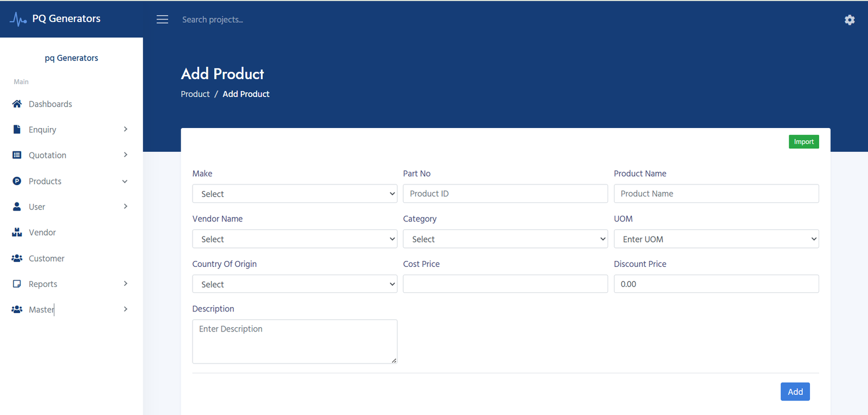Image resolution: width=868 pixels, height=415 pixels.
Task: Click the settings gear icon
Action: coord(850,20)
